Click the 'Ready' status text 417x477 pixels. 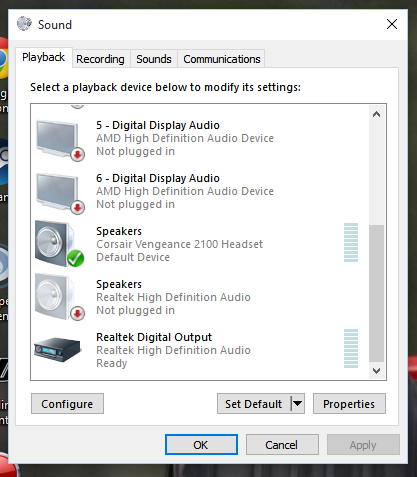pyautogui.click(x=112, y=363)
